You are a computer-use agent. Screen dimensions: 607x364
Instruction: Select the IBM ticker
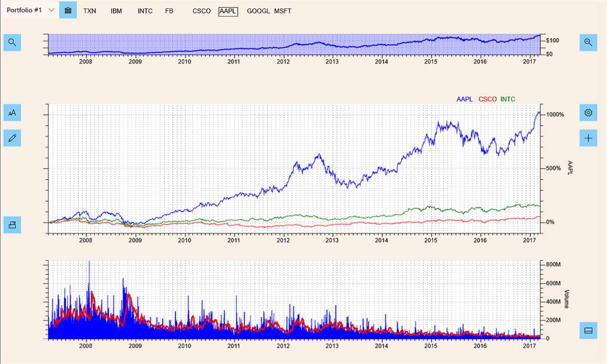(116, 11)
